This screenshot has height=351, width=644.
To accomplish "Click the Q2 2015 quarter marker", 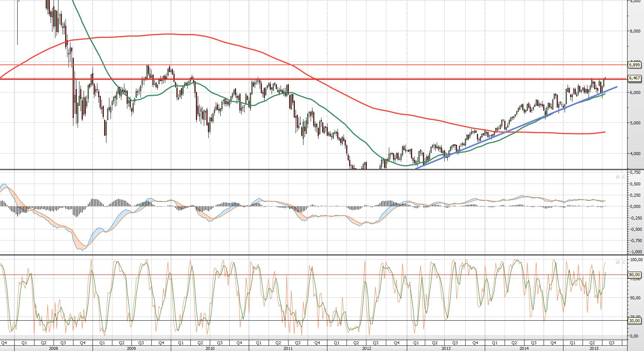I will 592,343.
